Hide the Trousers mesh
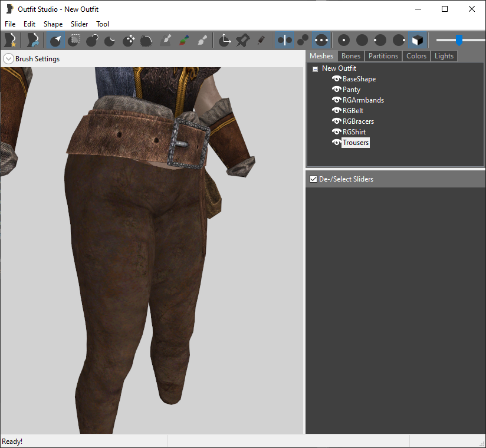Screen dimensions: 486x448 [x=336, y=142]
